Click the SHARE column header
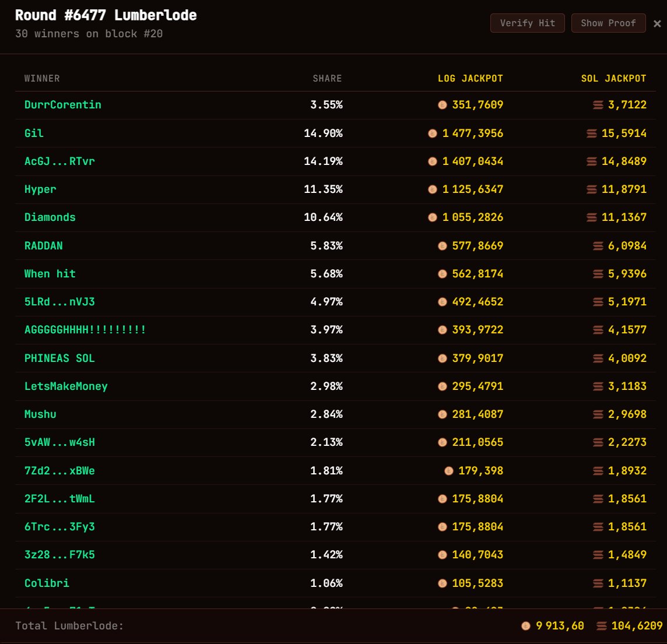The width and height of the screenshot is (667, 644). tap(327, 78)
